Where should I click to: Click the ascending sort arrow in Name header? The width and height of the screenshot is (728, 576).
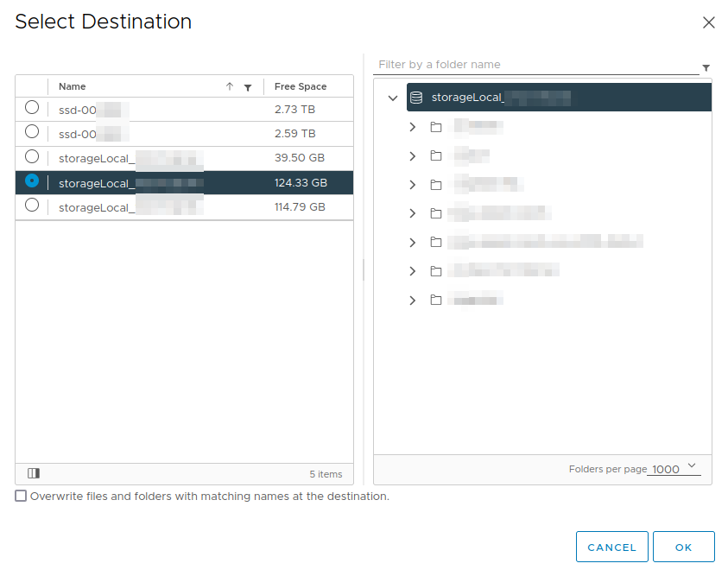231,86
